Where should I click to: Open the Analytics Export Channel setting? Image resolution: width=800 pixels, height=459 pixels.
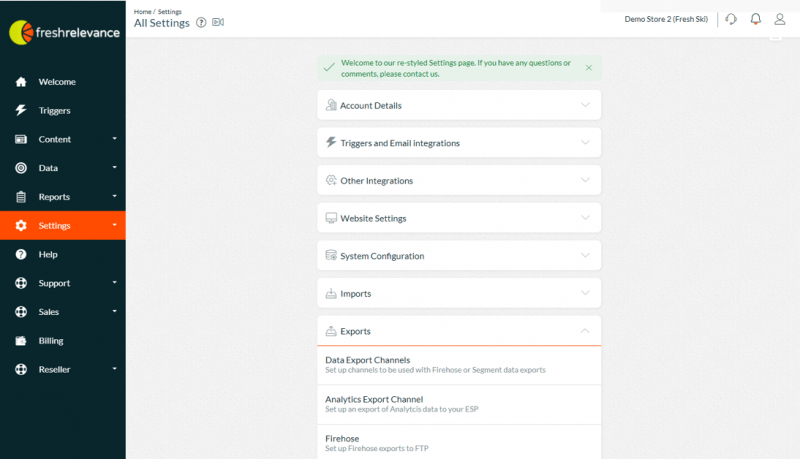[x=459, y=404]
